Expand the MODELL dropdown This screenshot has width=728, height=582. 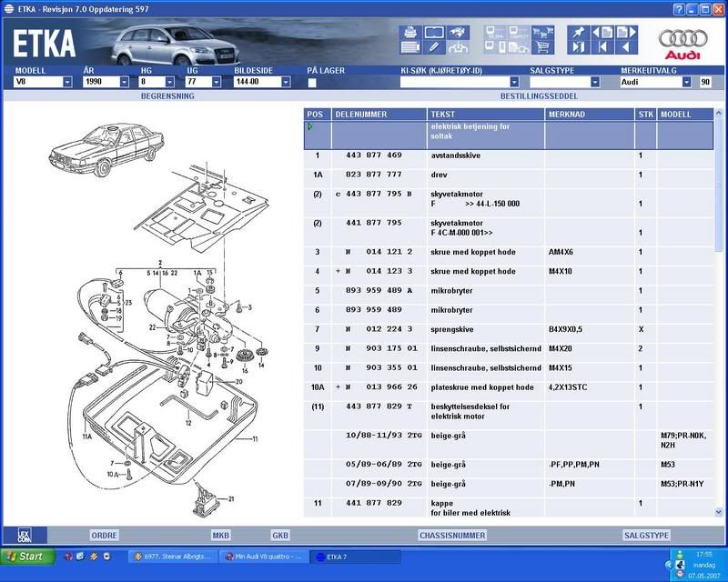pos(67,82)
